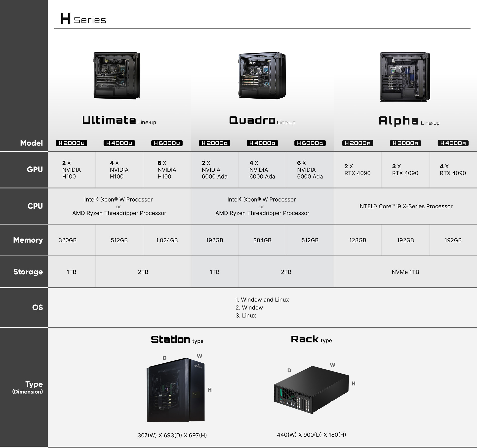The height and width of the screenshot is (448, 477).
Task: Click the Ultimate line-up workstation image
Action: point(117,75)
